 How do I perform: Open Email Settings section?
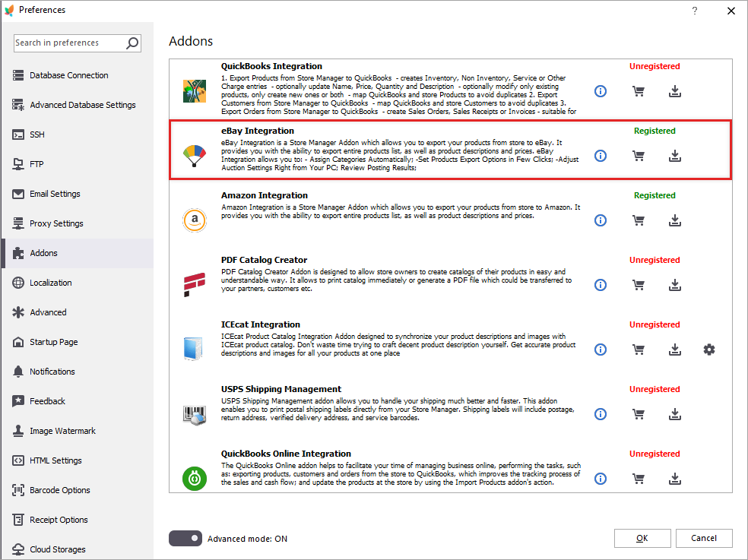click(x=78, y=194)
